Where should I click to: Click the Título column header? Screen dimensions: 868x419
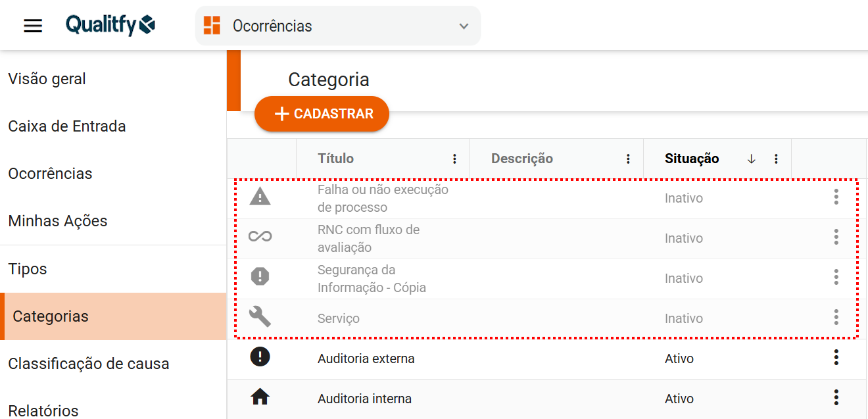click(336, 159)
